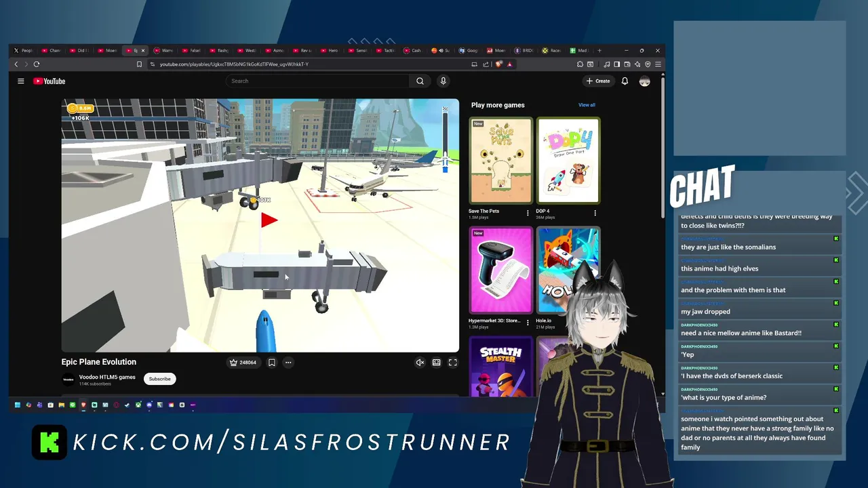Screen dimensions: 868x488
Task: Click the coin balance 8.8M in game
Action: click(x=81, y=108)
